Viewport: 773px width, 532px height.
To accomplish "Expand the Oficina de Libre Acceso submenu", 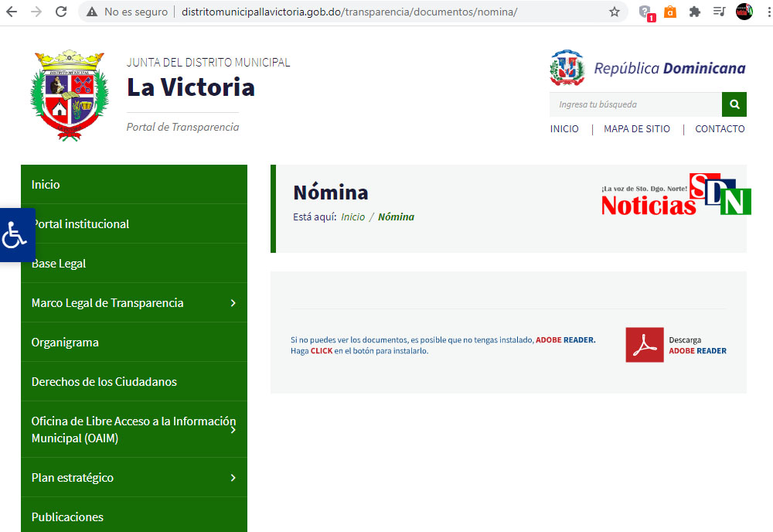I will tap(233, 430).
